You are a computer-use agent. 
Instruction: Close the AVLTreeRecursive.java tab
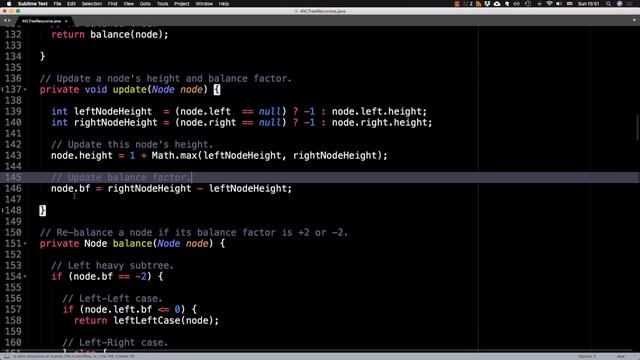[66, 21]
